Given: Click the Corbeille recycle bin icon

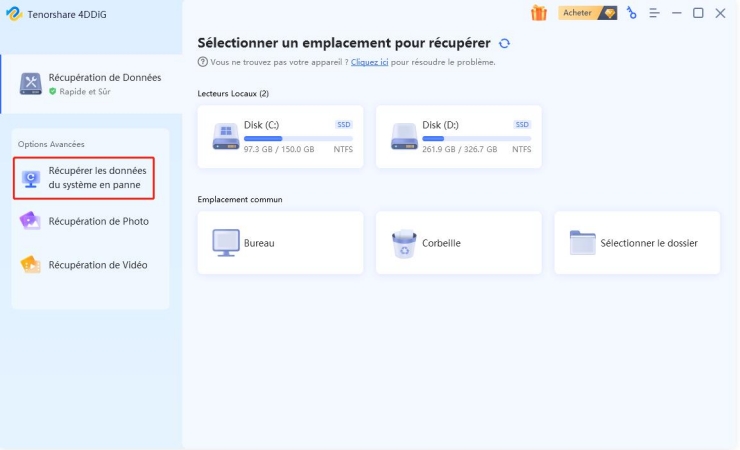Looking at the screenshot, I should [404, 244].
